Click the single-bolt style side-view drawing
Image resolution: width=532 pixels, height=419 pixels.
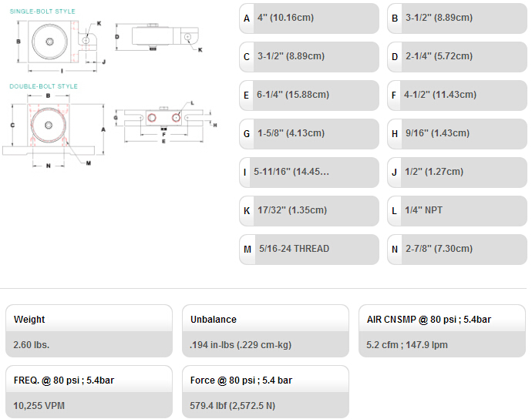(x=159, y=37)
